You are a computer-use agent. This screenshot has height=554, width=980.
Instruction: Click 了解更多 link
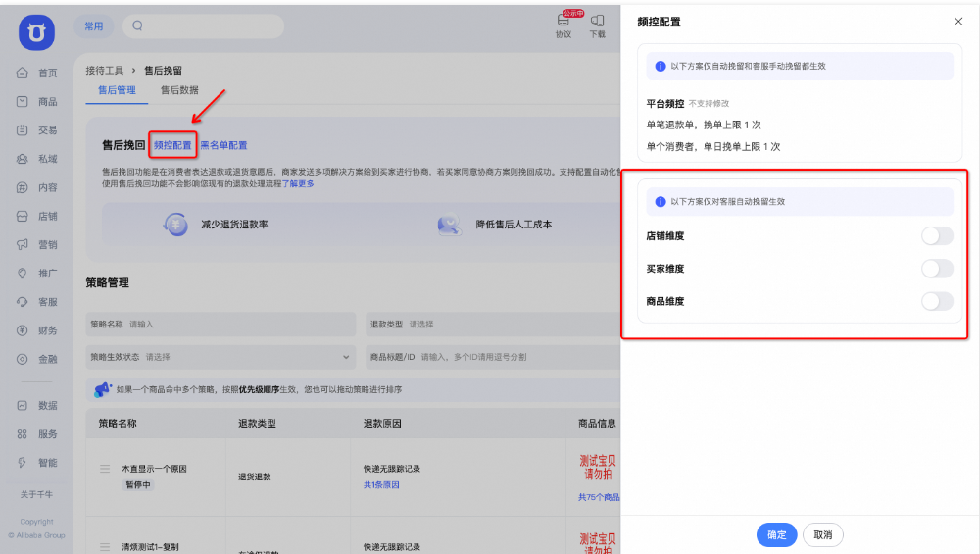(298, 183)
